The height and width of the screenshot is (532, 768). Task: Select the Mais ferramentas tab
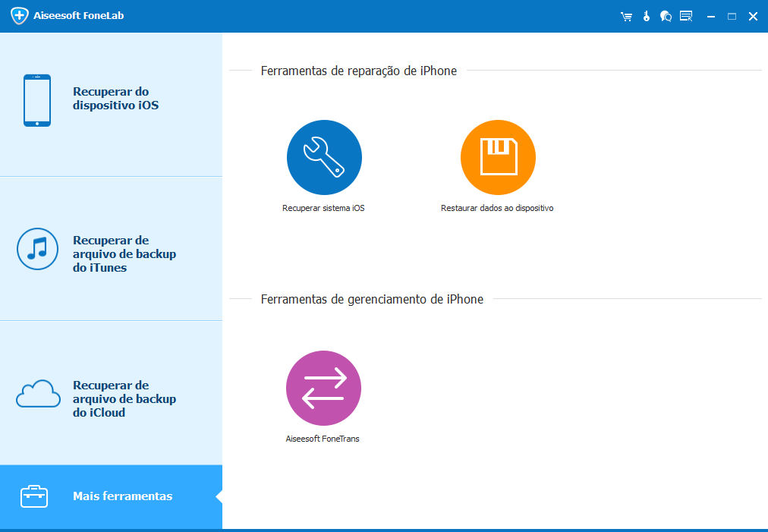112,497
